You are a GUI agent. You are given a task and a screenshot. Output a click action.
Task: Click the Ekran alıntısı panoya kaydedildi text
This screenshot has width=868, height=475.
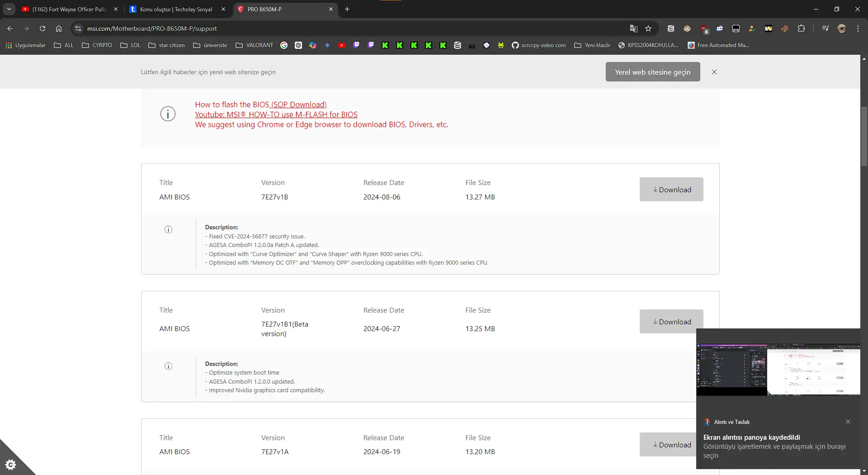point(751,437)
